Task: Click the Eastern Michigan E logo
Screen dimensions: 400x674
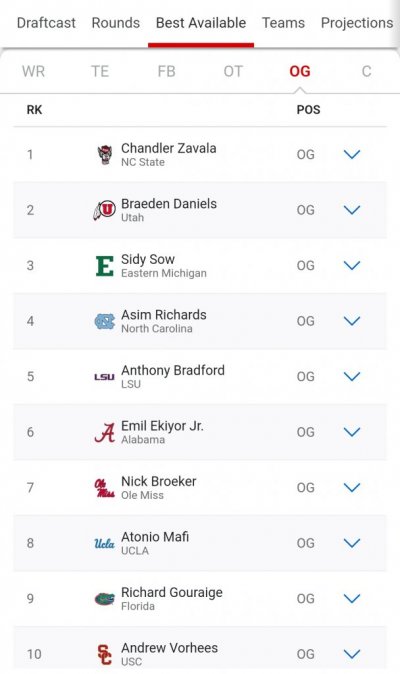Action: coord(104,266)
